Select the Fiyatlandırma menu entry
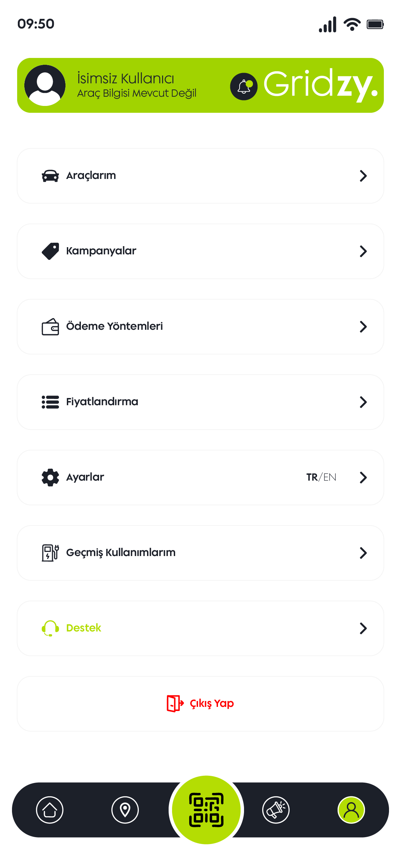Screen dimensions: 401x868 pyautogui.click(x=102, y=402)
